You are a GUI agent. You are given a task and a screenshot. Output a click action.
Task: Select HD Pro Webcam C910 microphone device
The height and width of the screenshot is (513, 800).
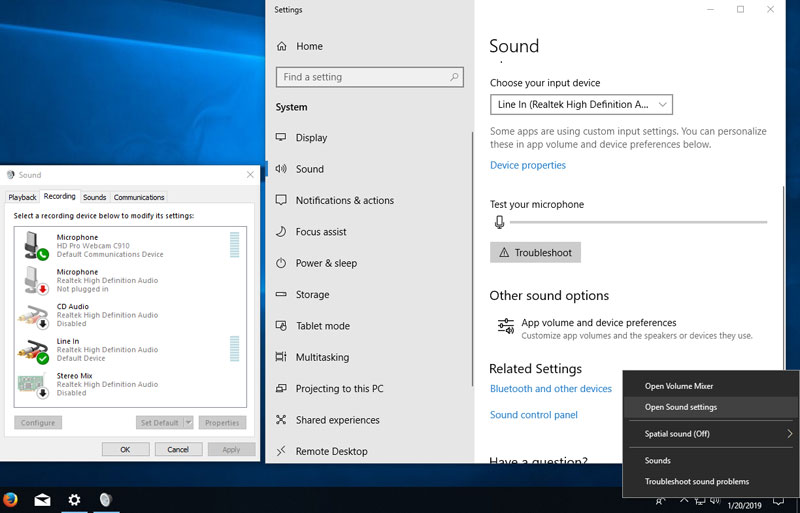(130, 246)
